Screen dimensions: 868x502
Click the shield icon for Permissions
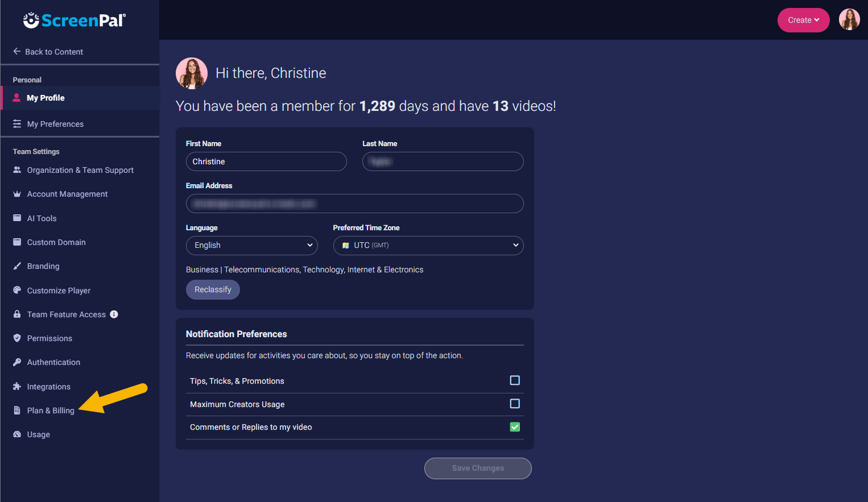coord(17,338)
